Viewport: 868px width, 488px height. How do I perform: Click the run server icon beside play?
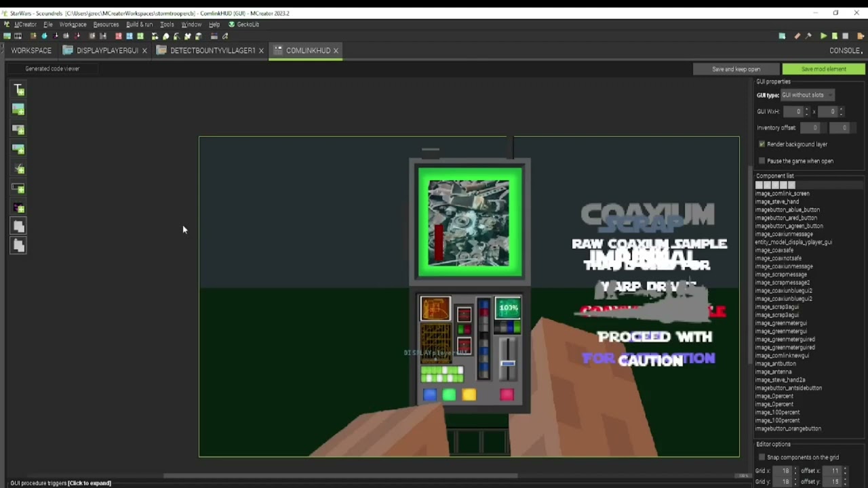pos(834,36)
